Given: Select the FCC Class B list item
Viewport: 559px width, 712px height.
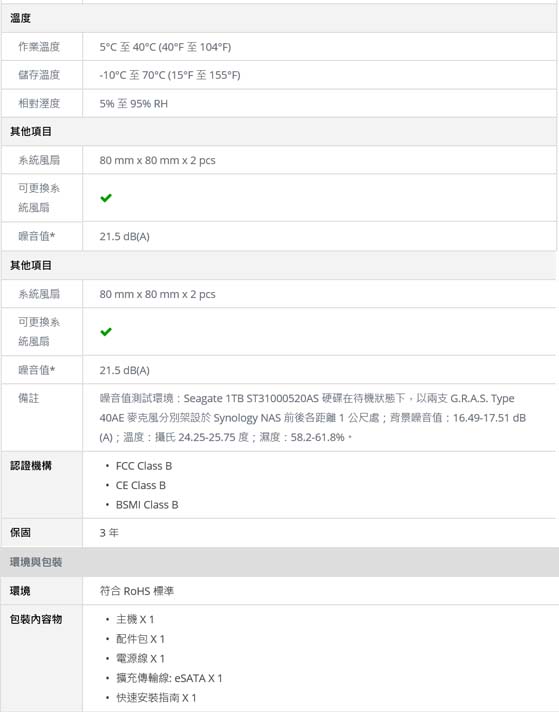Looking at the screenshot, I should pyautogui.click(x=143, y=466).
